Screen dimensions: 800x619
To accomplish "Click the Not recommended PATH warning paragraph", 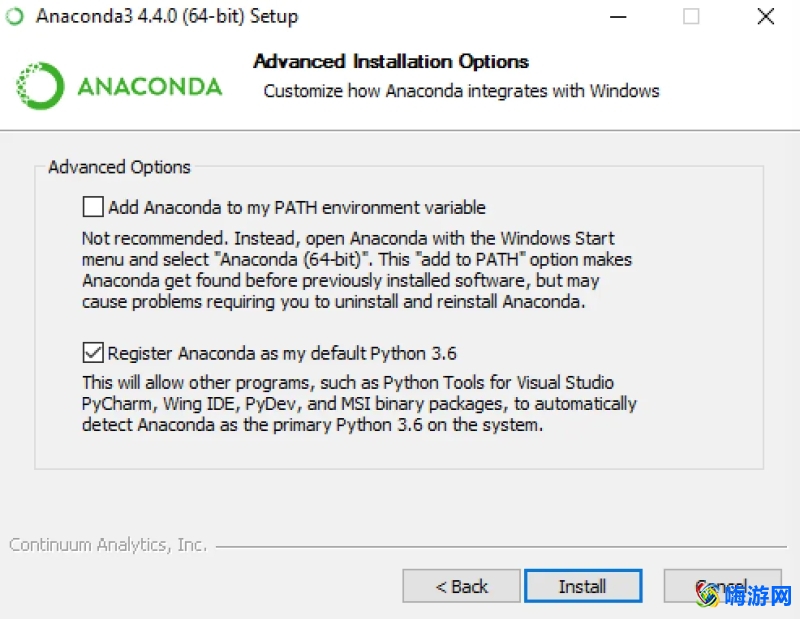I will [x=357, y=270].
